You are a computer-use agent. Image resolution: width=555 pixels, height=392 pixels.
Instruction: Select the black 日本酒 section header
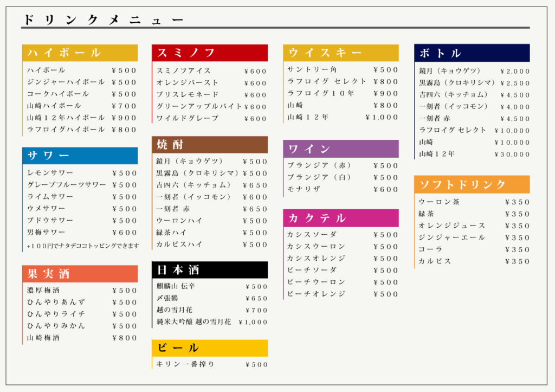(x=209, y=270)
